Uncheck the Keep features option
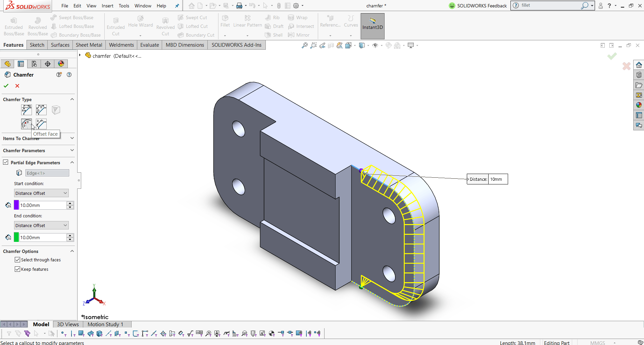Viewport: 644px width, 345px height. click(x=17, y=269)
